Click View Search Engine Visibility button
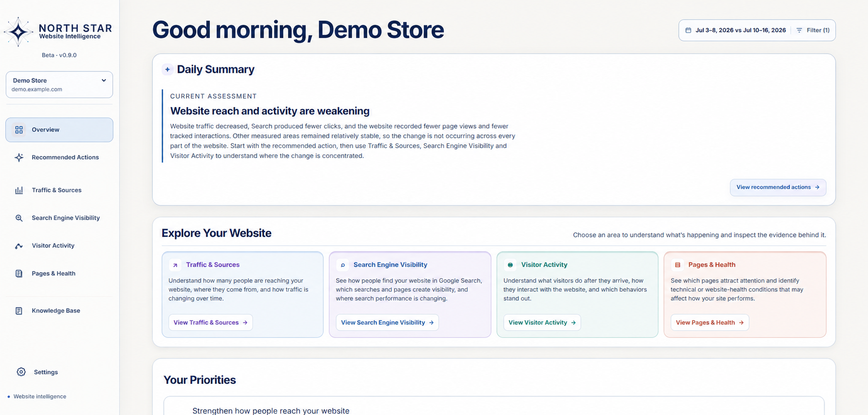 coord(387,323)
